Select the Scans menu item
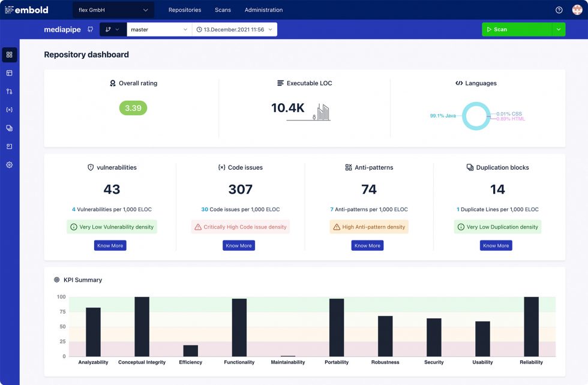 click(x=223, y=10)
